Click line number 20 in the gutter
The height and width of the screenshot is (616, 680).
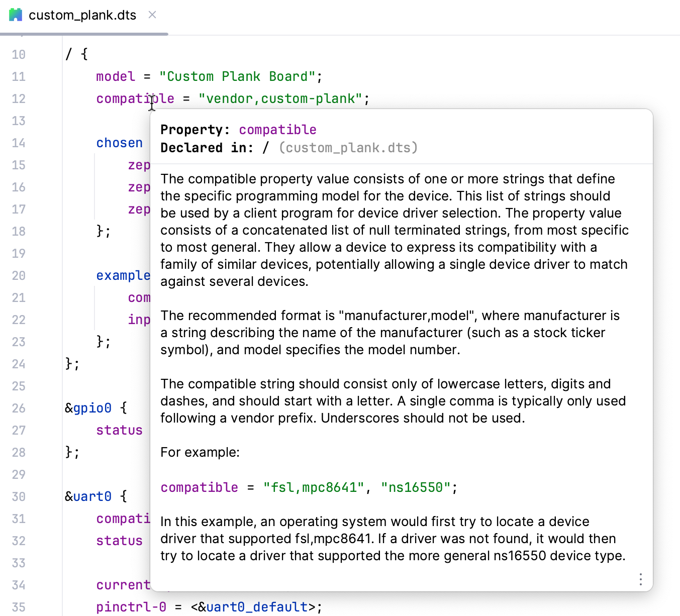19,275
